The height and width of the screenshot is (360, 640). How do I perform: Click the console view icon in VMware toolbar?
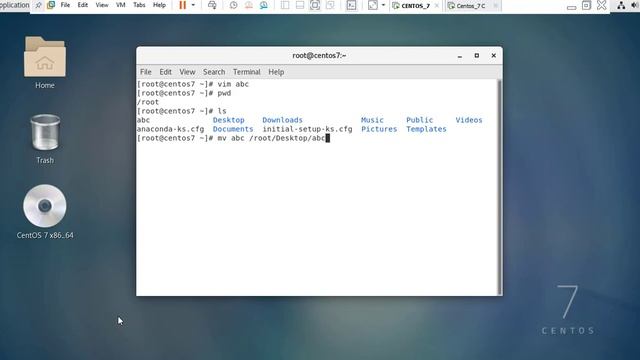tap(351, 5)
